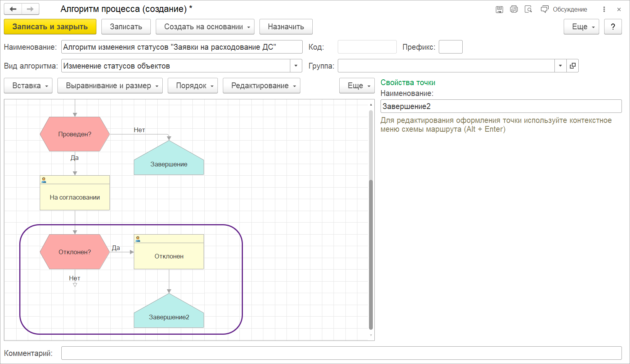Open the three-dot vertical menu
Screen dimensions: 630x364
(x=604, y=9)
